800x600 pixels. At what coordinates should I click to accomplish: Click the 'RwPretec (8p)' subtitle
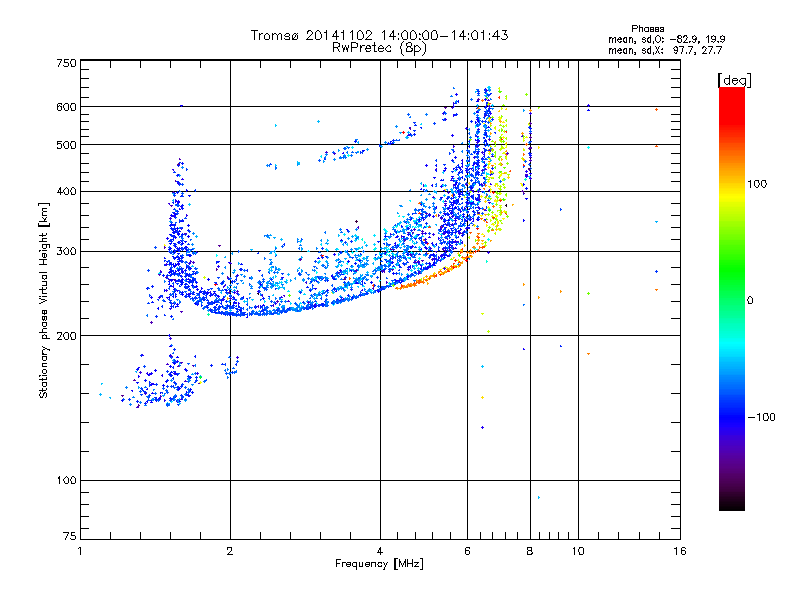tap(379, 48)
